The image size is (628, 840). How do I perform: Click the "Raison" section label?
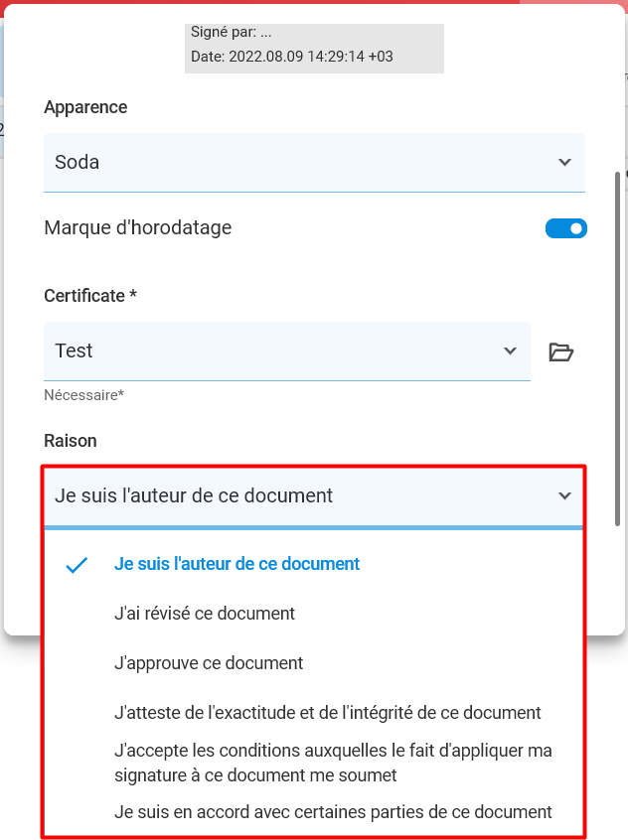coord(71,441)
